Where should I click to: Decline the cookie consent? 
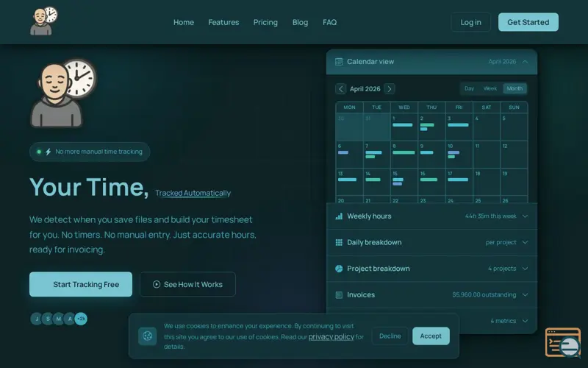pyautogui.click(x=390, y=336)
